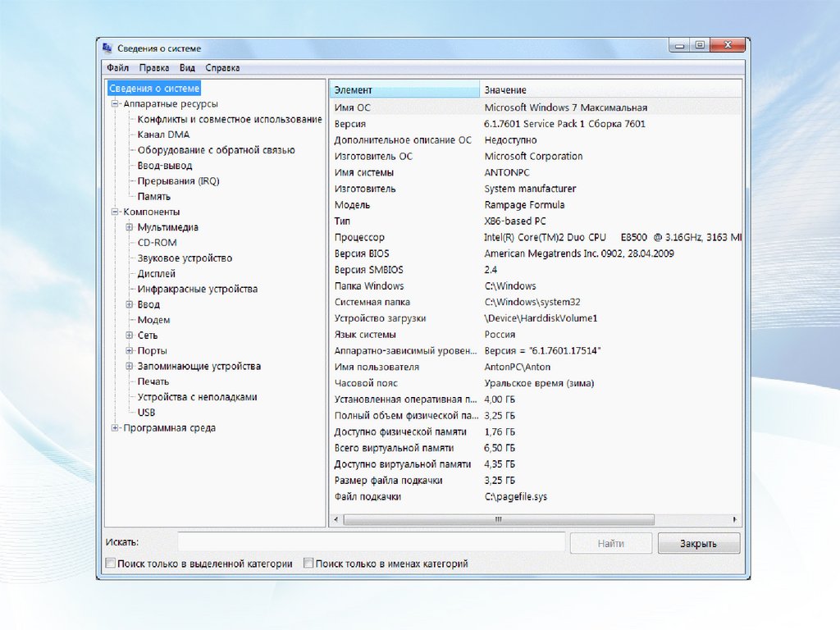
Task: Collapse the Аппаратные ресурсы branch
Action: (115, 104)
